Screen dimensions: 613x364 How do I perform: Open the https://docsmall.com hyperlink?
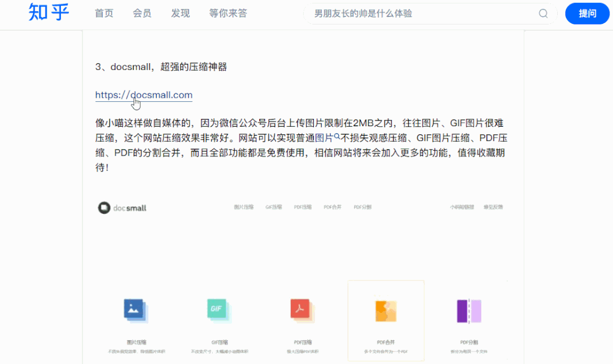[x=144, y=95]
